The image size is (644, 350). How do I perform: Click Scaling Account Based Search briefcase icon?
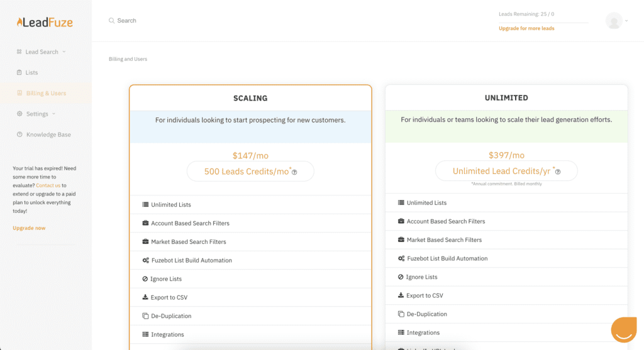145,223
